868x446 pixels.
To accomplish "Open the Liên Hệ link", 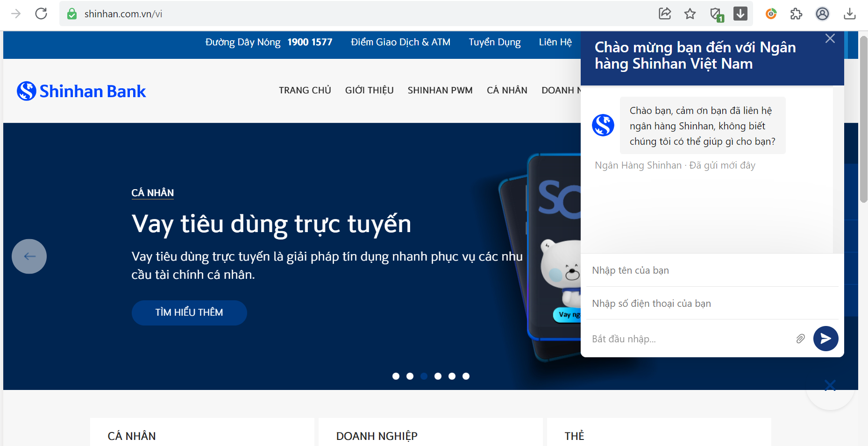I will [555, 42].
